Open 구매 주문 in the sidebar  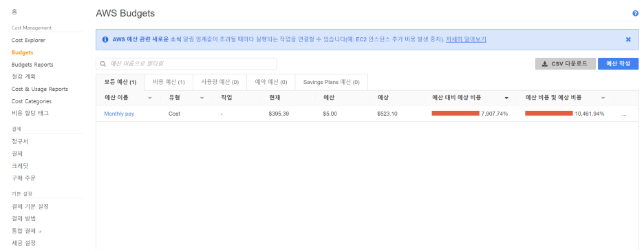click(x=24, y=178)
